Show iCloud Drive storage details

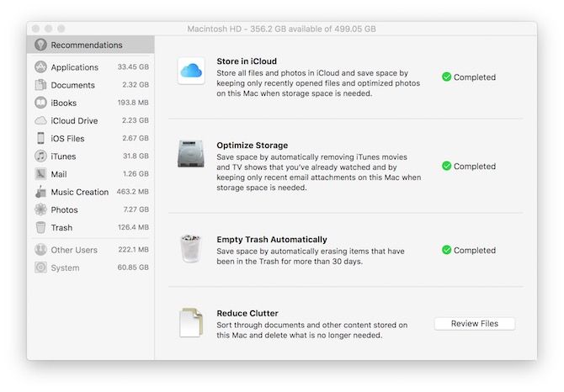(x=74, y=120)
